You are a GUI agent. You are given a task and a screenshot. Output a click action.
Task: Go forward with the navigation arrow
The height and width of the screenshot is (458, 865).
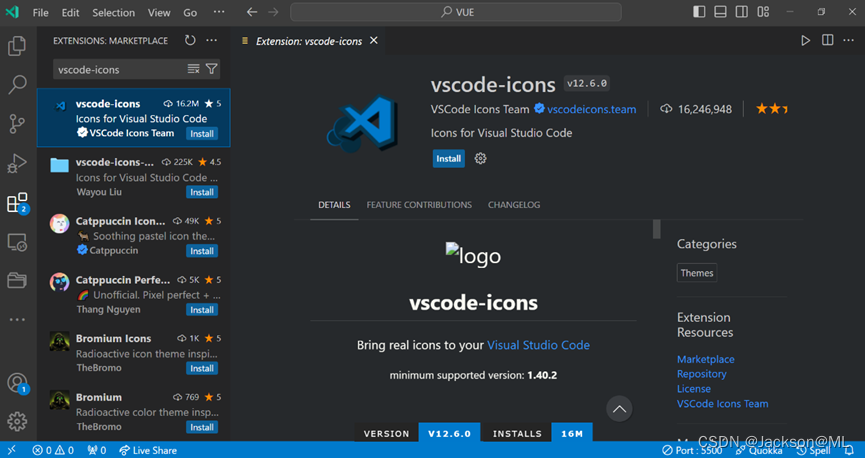[x=273, y=12]
